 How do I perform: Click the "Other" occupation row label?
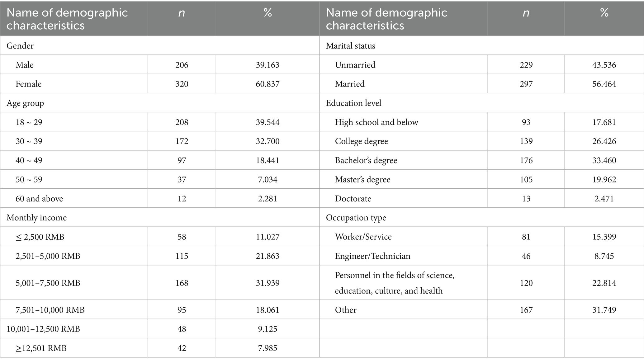[346, 310]
